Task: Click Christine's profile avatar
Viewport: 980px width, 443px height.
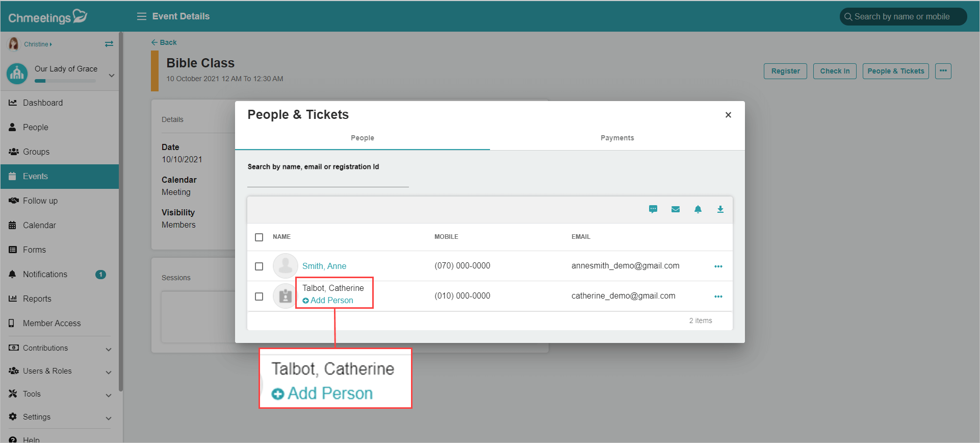Action: 14,44
